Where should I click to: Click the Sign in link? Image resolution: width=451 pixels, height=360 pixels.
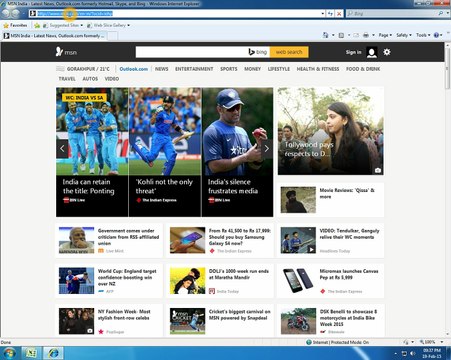(353, 52)
